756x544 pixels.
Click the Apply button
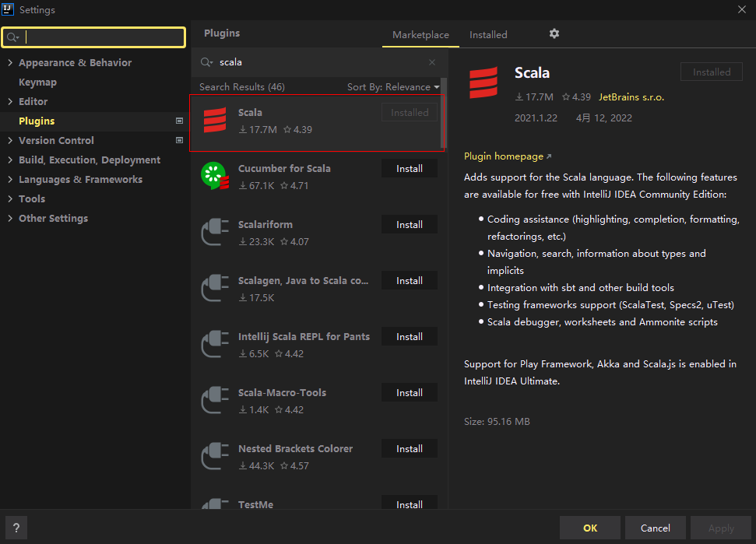(x=721, y=528)
